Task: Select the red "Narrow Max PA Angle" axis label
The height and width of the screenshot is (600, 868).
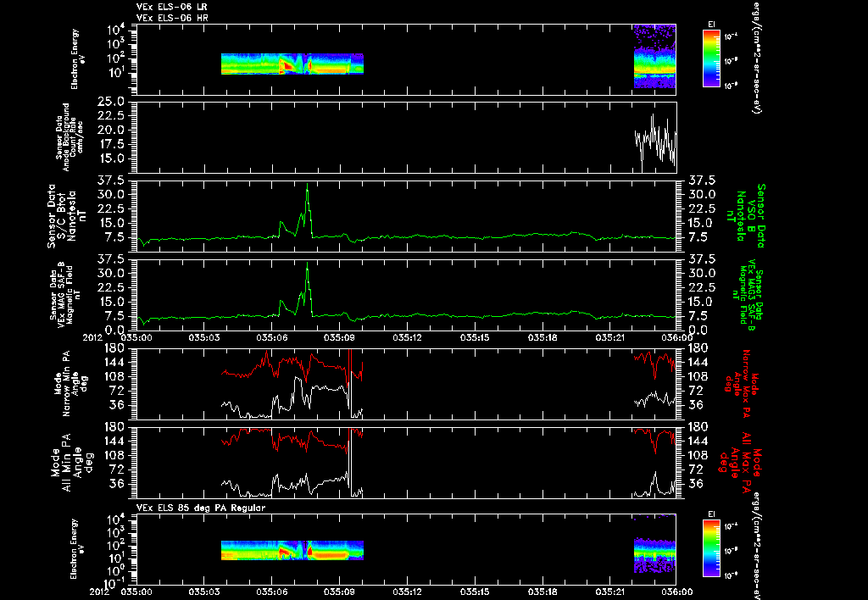Action: [741, 383]
